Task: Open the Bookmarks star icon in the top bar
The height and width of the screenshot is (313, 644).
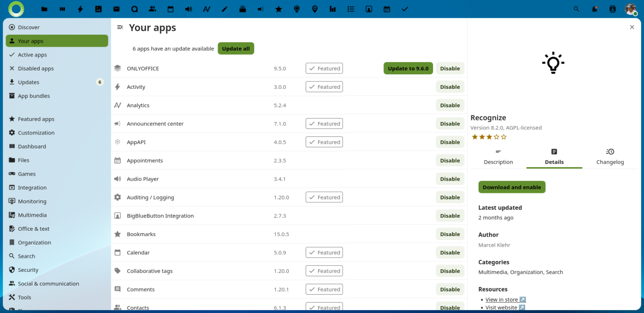Action: click(279, 9)
